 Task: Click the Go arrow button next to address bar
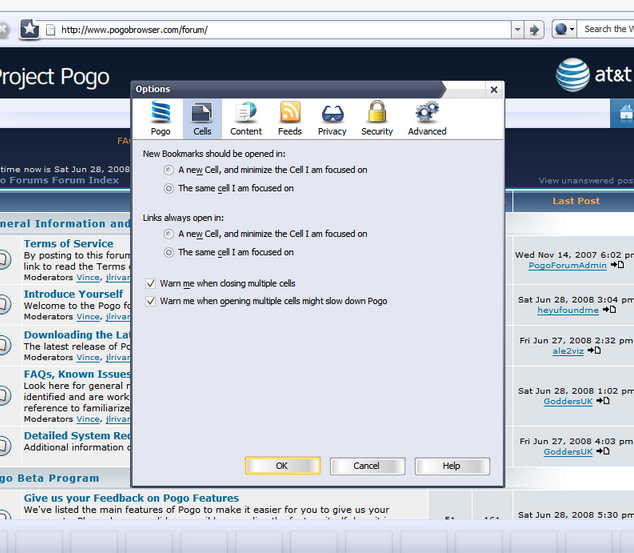534,30
